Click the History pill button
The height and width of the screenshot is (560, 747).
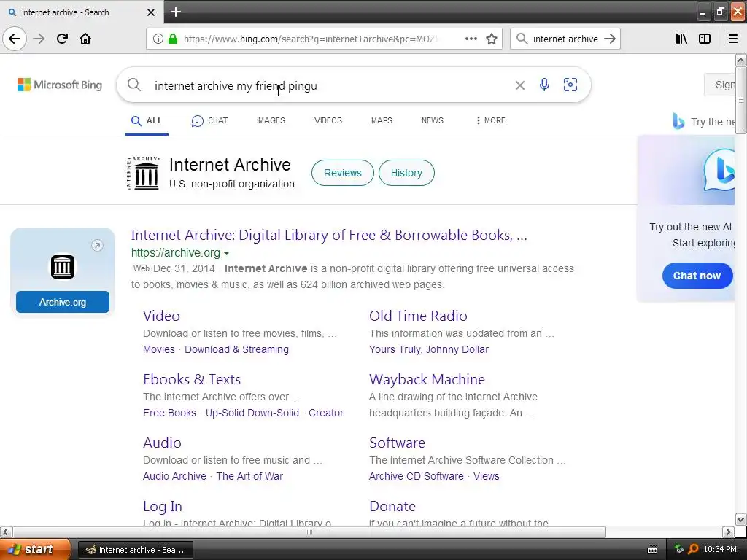[406, 173]
